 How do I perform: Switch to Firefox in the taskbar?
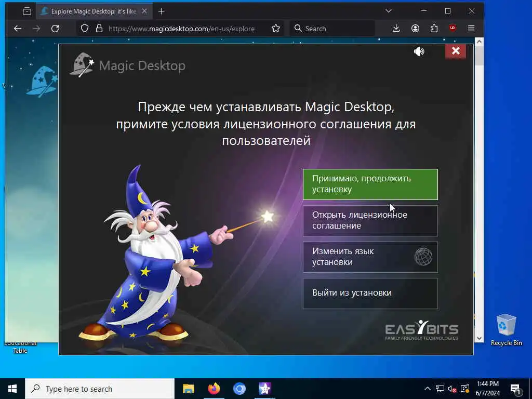(214, 389)
